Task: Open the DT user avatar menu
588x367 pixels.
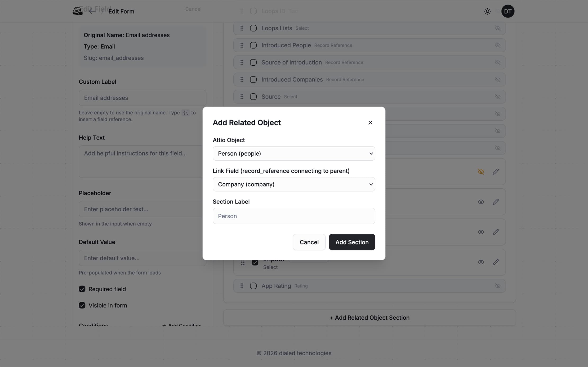Action: (x=507, y=11)
